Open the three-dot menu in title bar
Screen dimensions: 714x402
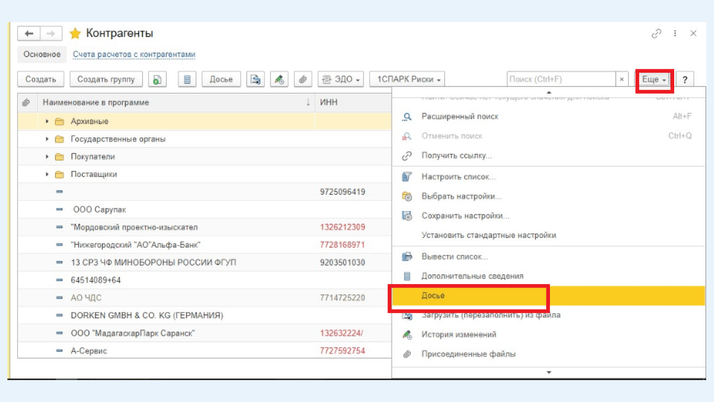675,34
